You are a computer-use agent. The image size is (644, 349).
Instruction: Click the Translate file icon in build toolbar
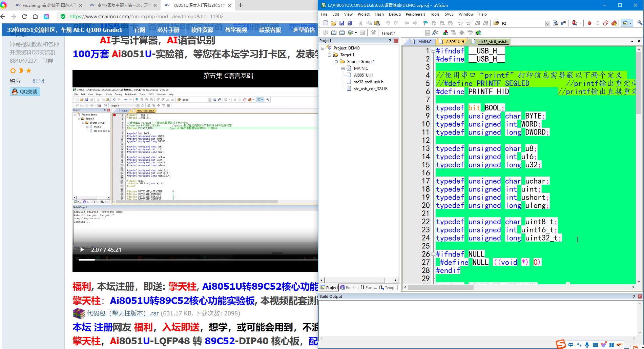[326, 33]
